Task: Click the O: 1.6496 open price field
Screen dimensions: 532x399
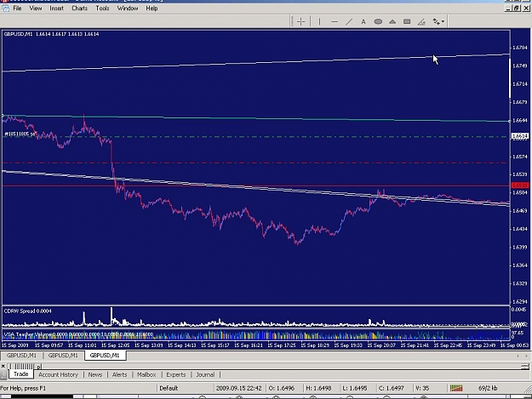Action: [282, 388]
